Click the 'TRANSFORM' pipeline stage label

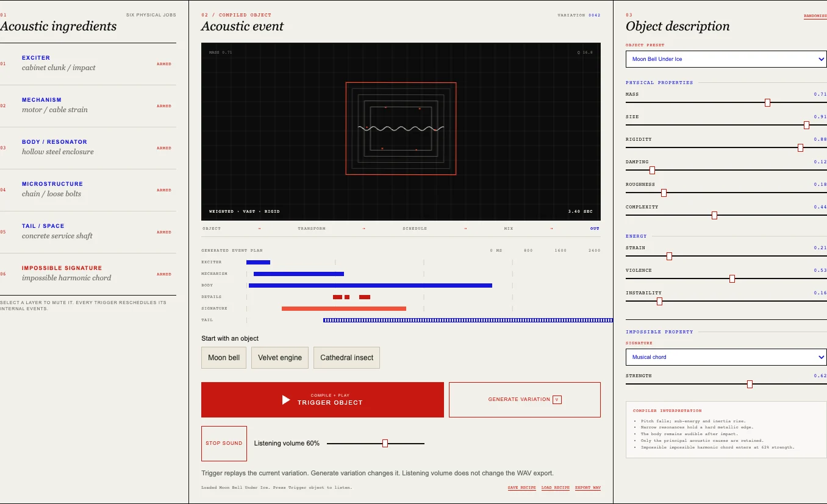[312, 229]
